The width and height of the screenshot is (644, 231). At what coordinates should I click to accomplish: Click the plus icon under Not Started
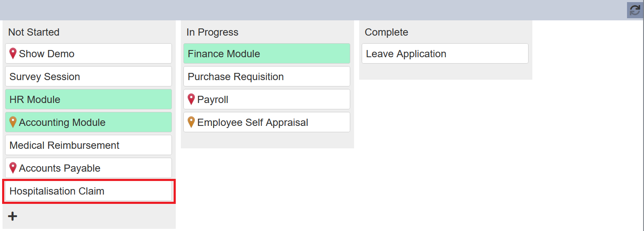pos(13,216)
